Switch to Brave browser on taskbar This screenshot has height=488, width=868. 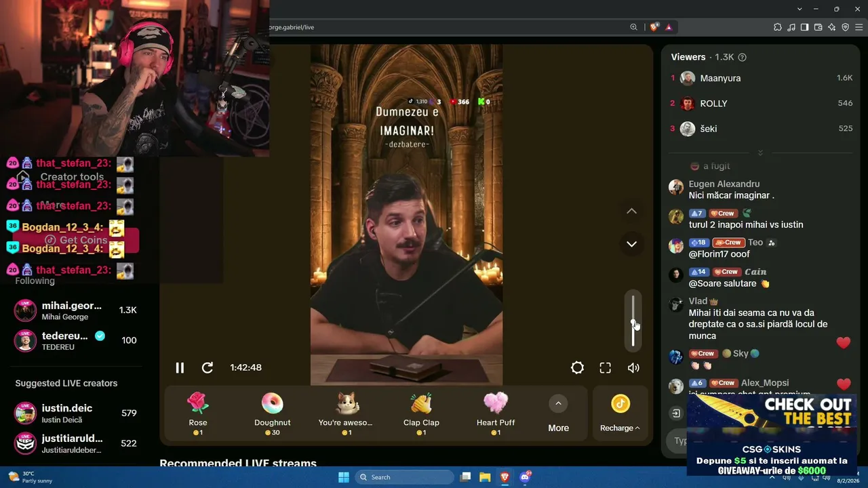coord(505,477)
